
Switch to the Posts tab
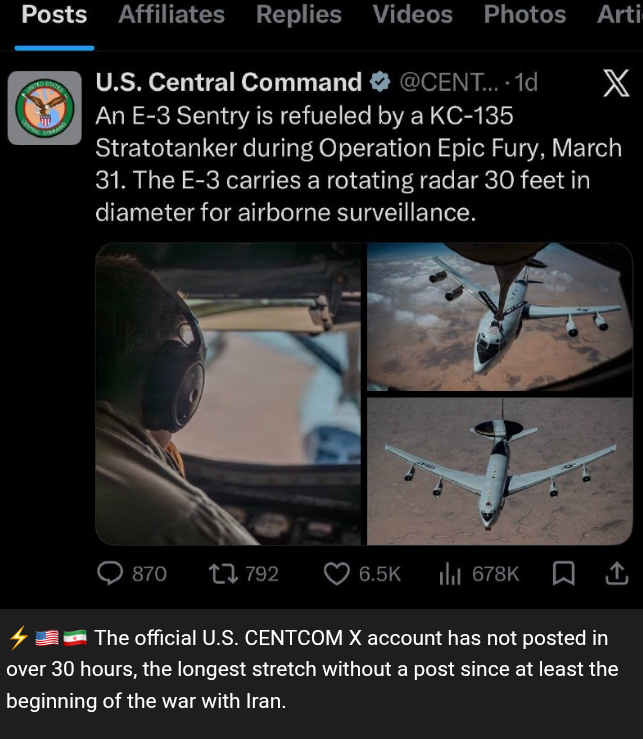click(54, 15)
